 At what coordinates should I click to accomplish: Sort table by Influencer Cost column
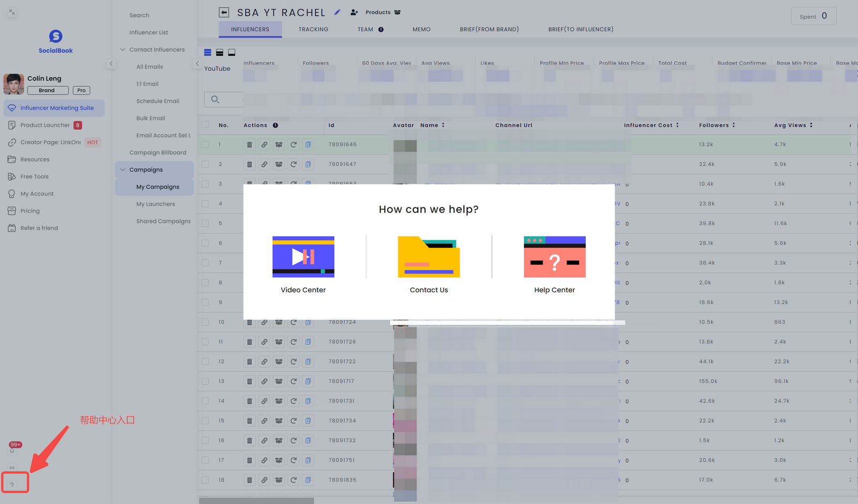(x=677, y=125)
